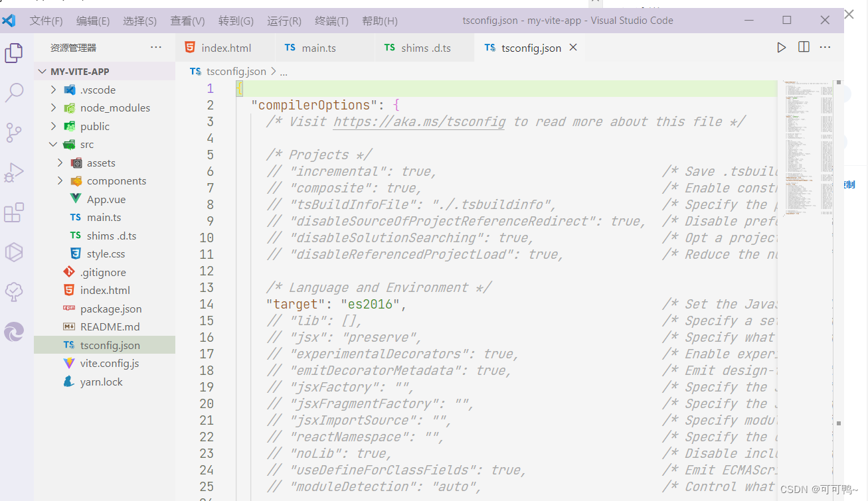Open the 运行(R) menu
868x501 pixels.
click(284, 21)
